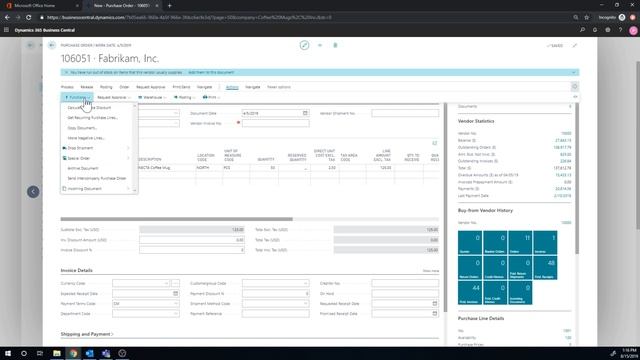Collapse the Functions dropdown button
This screenshot has height=360, width=640.
[x=77, y=97]
